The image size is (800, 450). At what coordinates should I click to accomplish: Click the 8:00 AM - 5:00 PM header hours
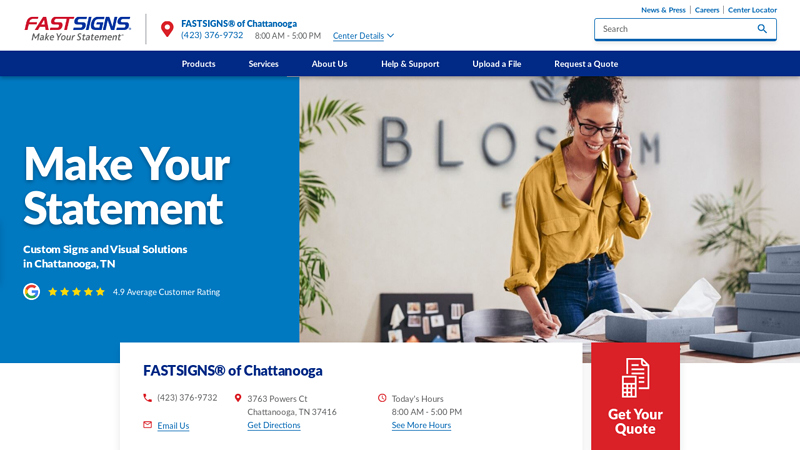pyautogui.click(x=288, y=36)
